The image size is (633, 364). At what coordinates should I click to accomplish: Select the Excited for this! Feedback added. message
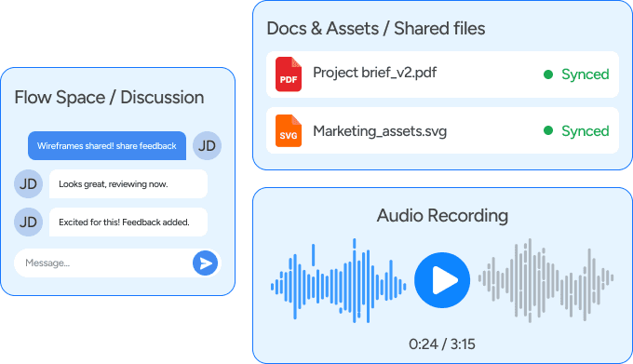[x=128, y=222]
